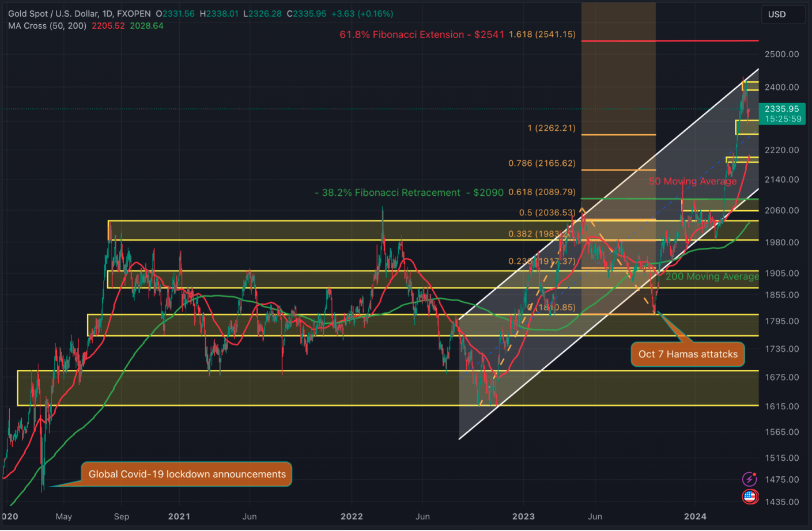The height and width of the screenshot is (531, 812).
Task: Click the 2022 label on time axis
Action: coord(352,517)
